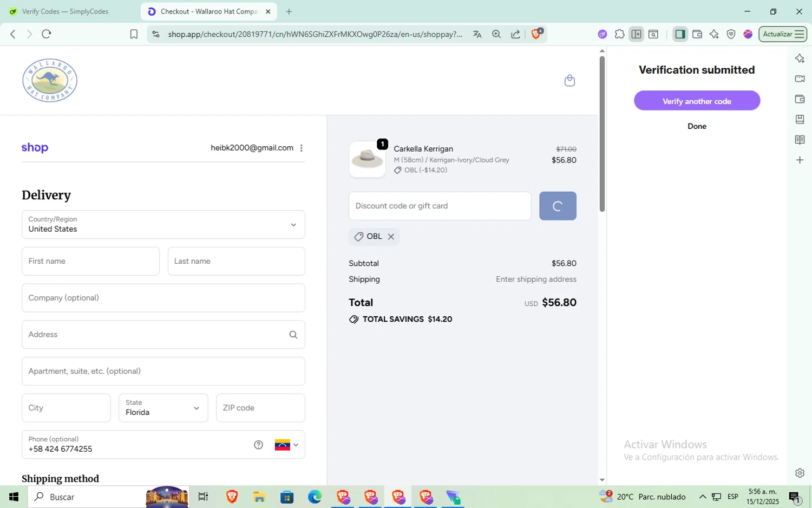Screen dimensions: 812x508
Task: Open the zoom magnifier icon in address bar
Action: click(496, 34)
